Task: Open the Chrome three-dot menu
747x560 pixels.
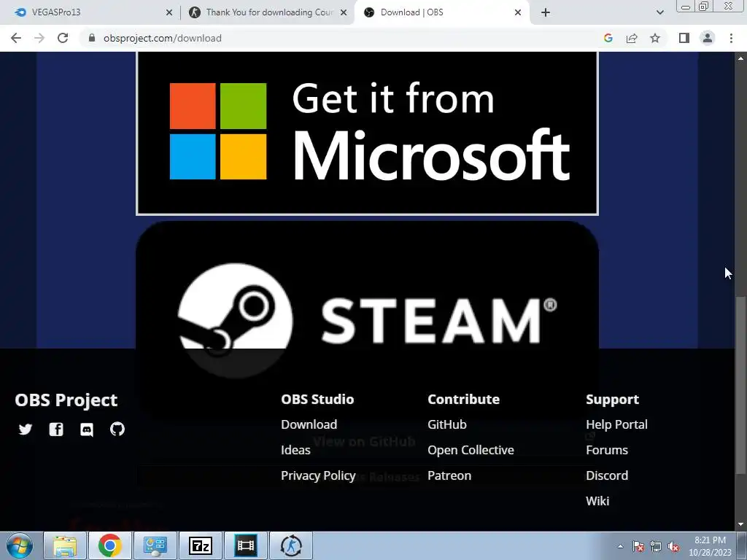Action: tap(731, 38)
